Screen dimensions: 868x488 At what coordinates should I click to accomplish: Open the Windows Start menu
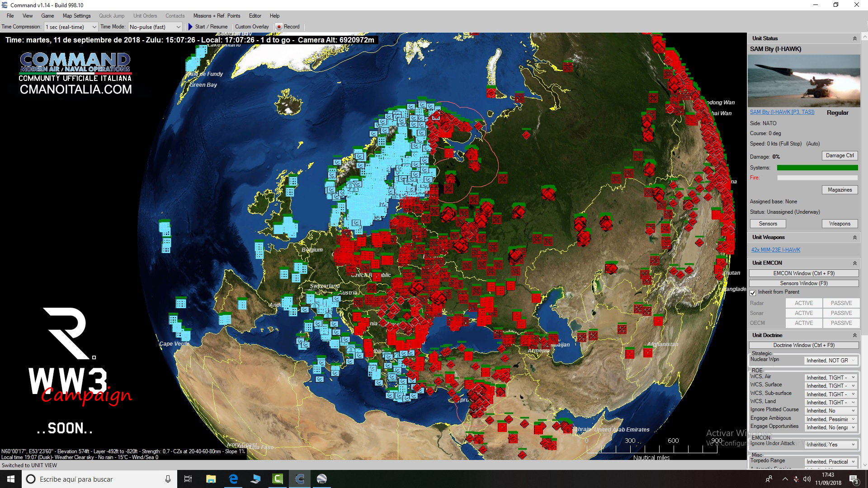(11, 479)
